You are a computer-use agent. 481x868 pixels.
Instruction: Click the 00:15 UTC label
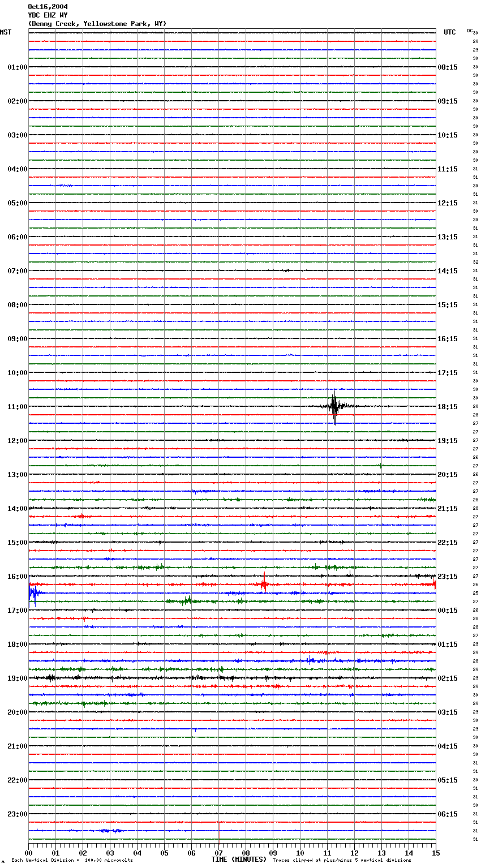pos(448,611)
